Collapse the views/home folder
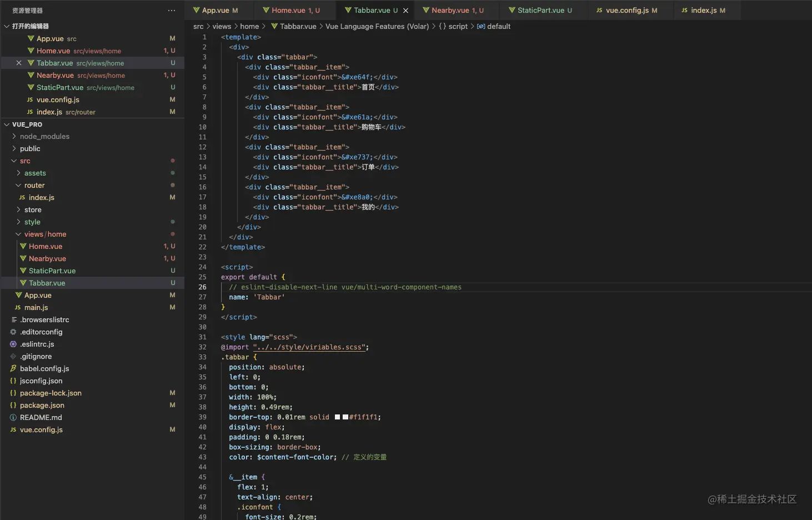The image size is (812, 520). pos(45,234)
